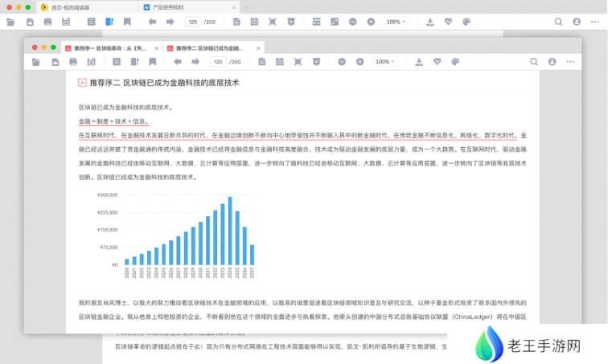Click the diamond VIP icon in front window
Image resolution: width=608 pixels, height=364 pixels.
pos(437,62)
